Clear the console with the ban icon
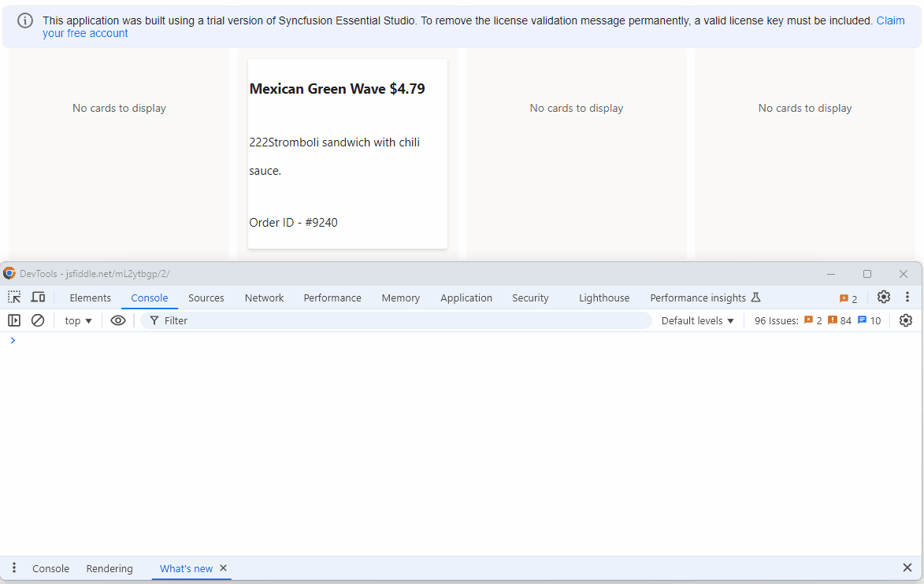 coord(37,320)
